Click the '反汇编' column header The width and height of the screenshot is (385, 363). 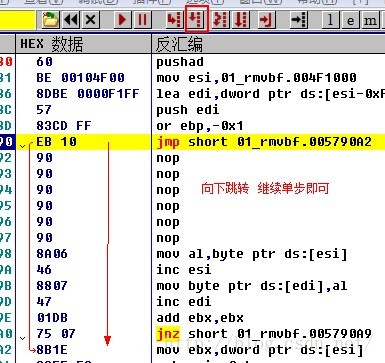268,44
